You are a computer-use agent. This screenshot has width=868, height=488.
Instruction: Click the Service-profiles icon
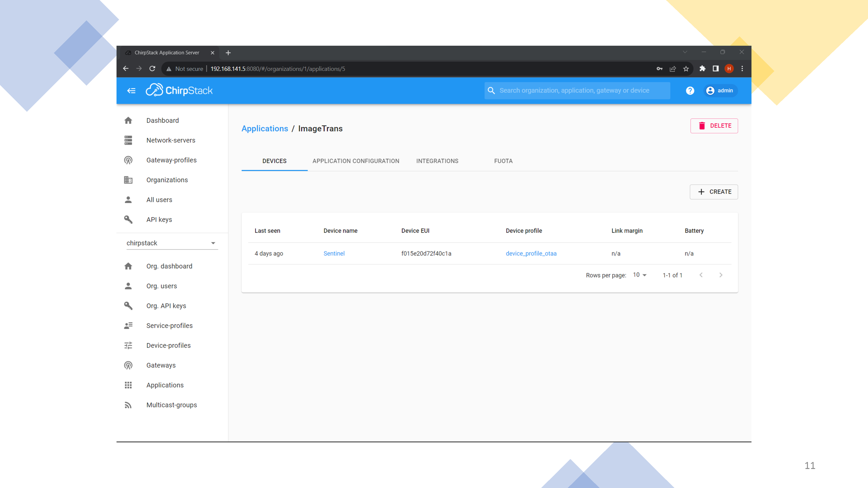[x=128, y=326]
